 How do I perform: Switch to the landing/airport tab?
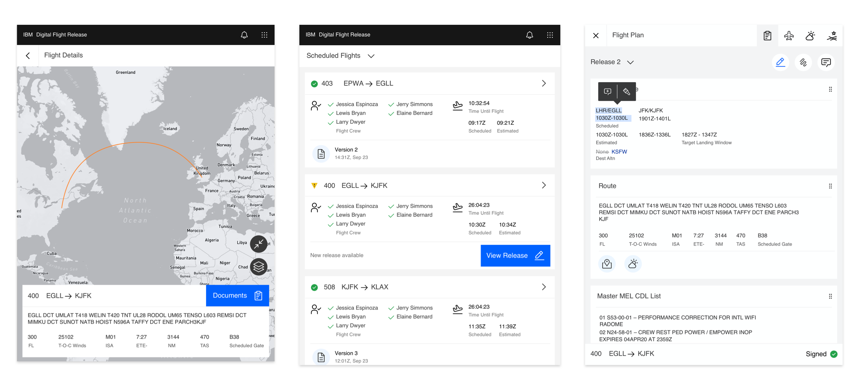coord(832,35)
